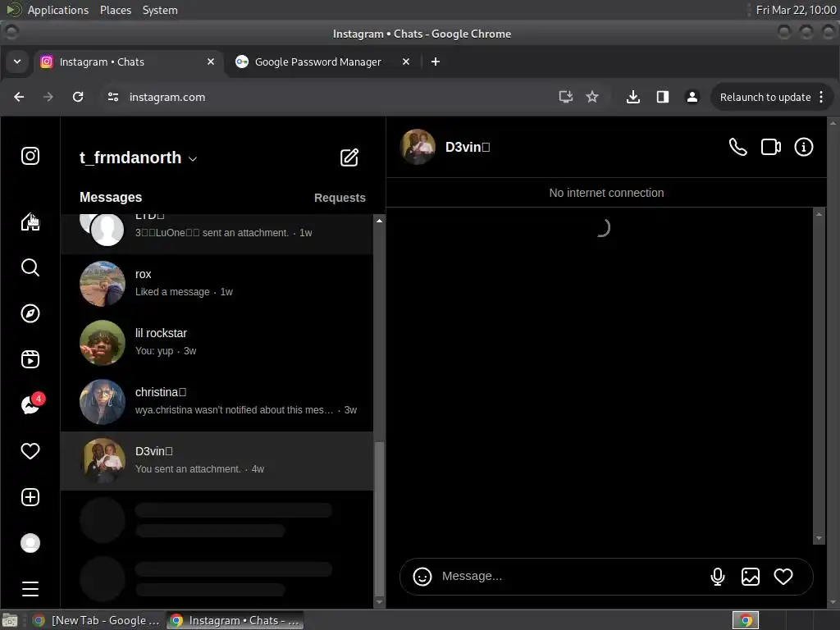Toggle Chrome side panel
The image size is (840, 630).
(x=663, y=97)
